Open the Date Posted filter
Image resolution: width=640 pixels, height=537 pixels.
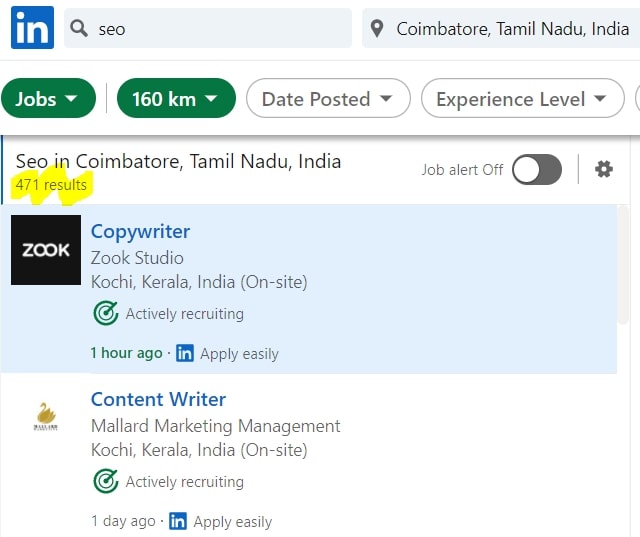pos(327,99)
